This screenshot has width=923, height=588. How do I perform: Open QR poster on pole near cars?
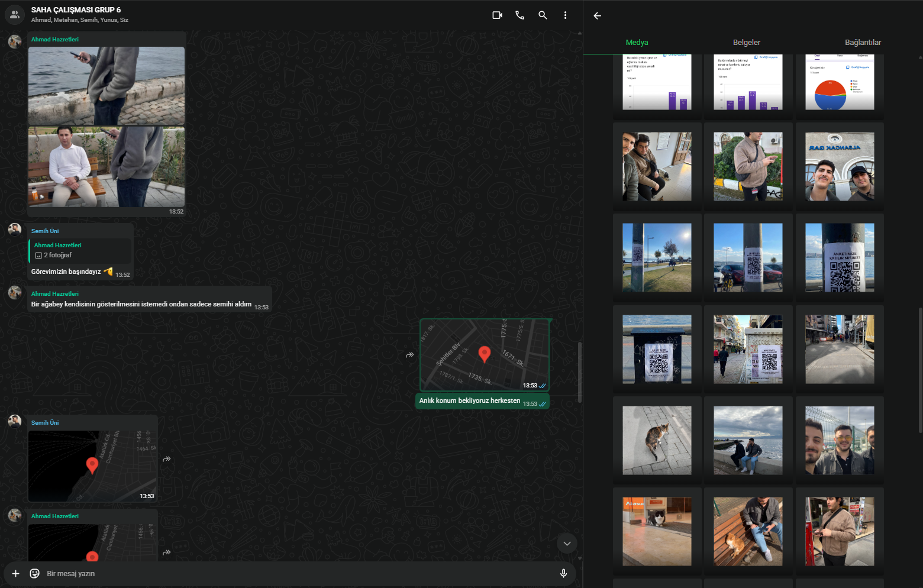tap(748, 257)
